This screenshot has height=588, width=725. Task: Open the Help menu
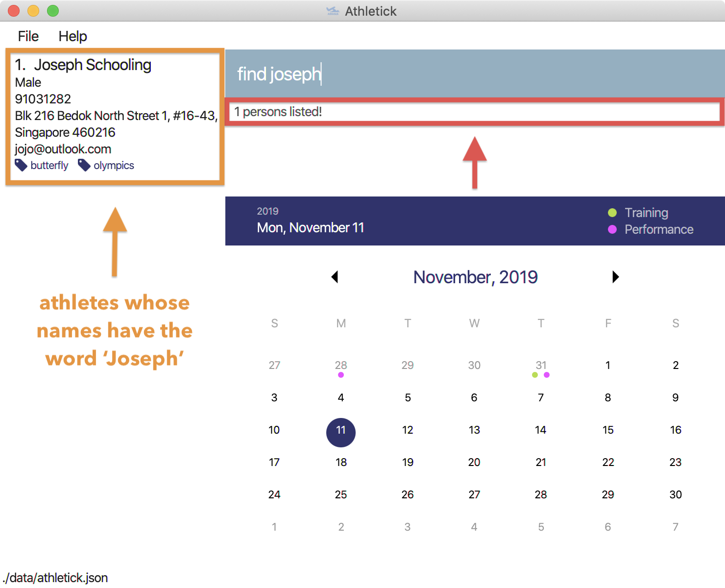coord(72,36)
